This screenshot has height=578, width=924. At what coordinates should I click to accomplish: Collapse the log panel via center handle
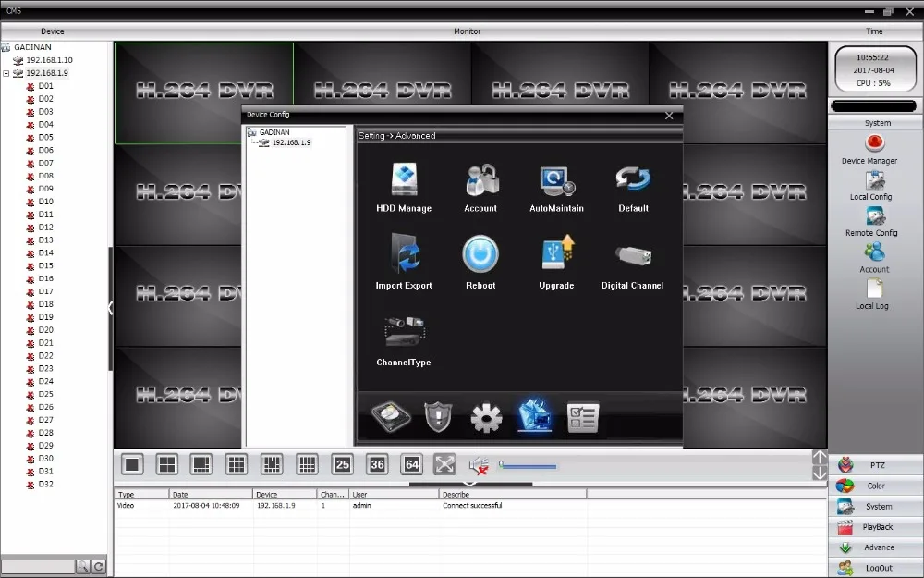click(x=470, y=485)
